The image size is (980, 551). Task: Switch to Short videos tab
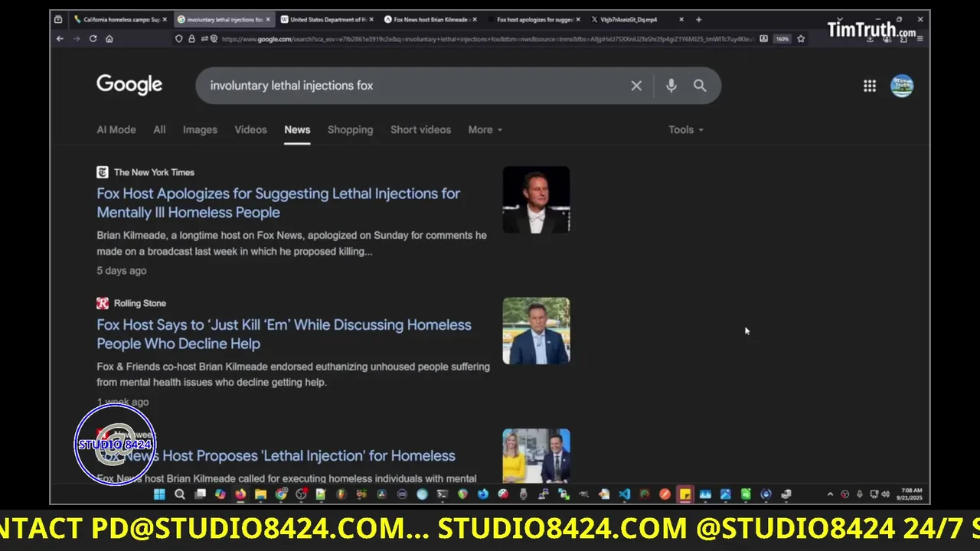[x=420, y=129]
